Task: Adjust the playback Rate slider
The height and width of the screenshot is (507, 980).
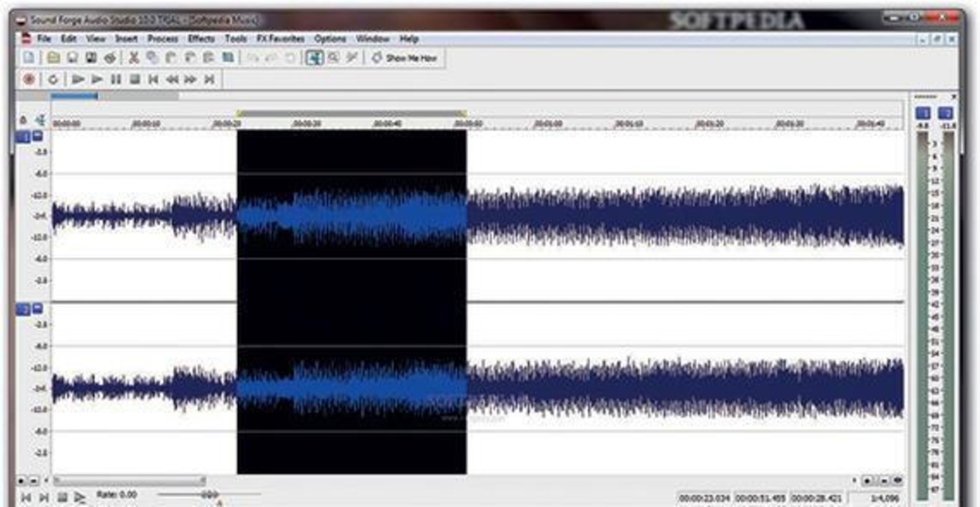Action: (x=209, y=494)
